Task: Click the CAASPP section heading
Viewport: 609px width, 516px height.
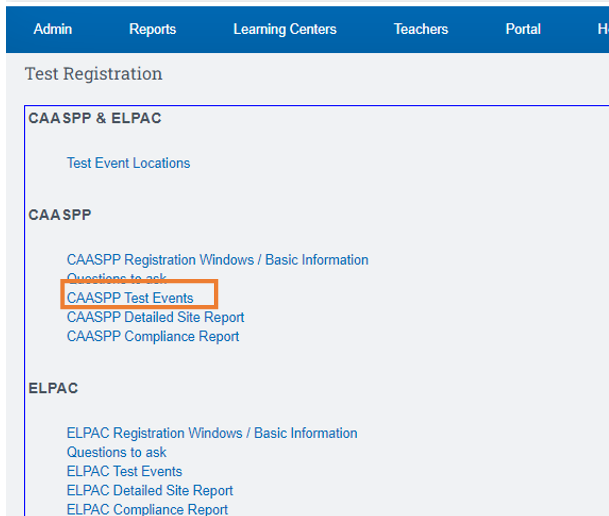Action: click(x=60, y=215)
